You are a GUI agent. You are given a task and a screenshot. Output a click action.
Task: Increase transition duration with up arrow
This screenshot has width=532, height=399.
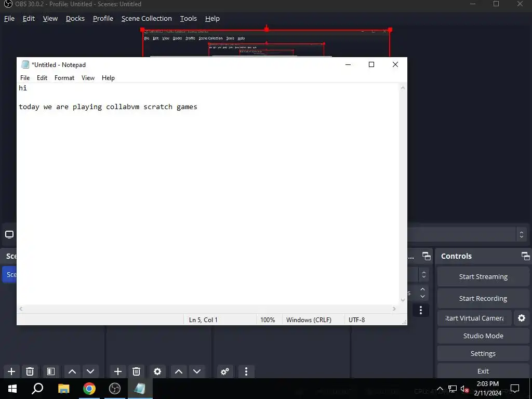422,289
